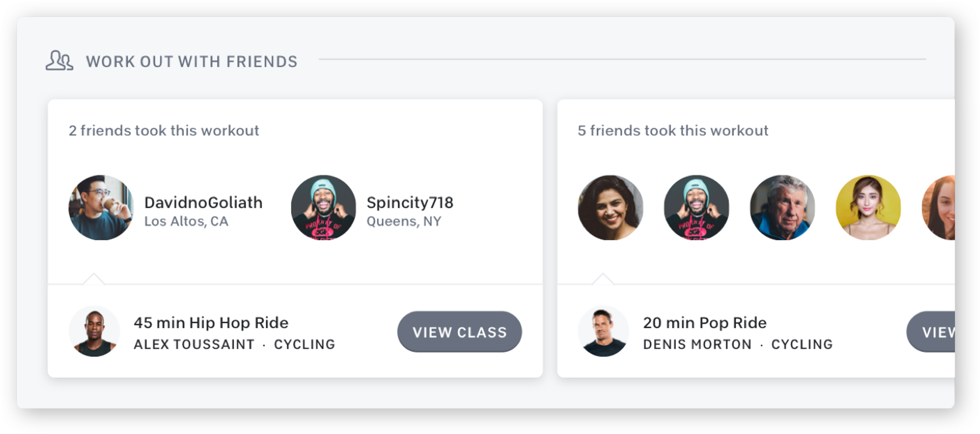Click ALEX TOUSSAINT instructor name
This screenshot has height=434, width=980.
point(193,344)
